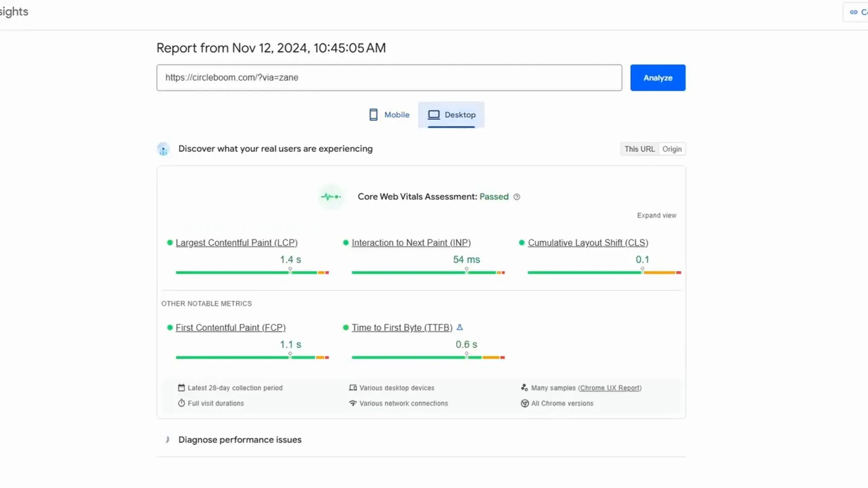The height and width of the screenshot is (488, 868).
Task: Open the Largest Contentful Paint (LCP) link
Action: click(236, 243)
